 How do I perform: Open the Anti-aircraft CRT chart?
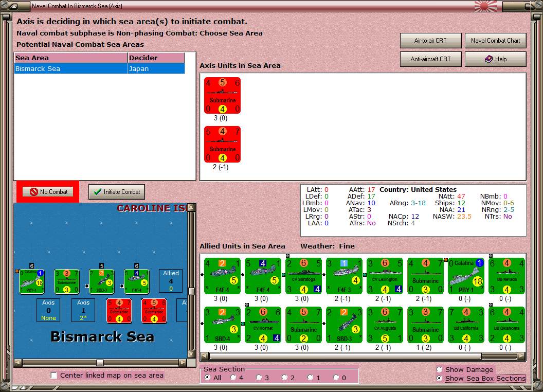coord(430,59)
